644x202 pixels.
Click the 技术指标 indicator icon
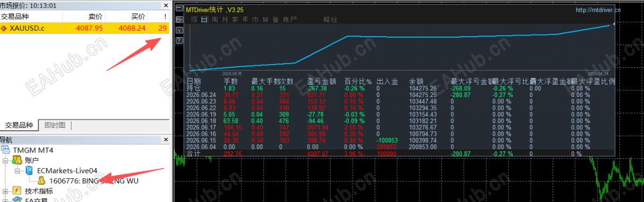[17, 191]
